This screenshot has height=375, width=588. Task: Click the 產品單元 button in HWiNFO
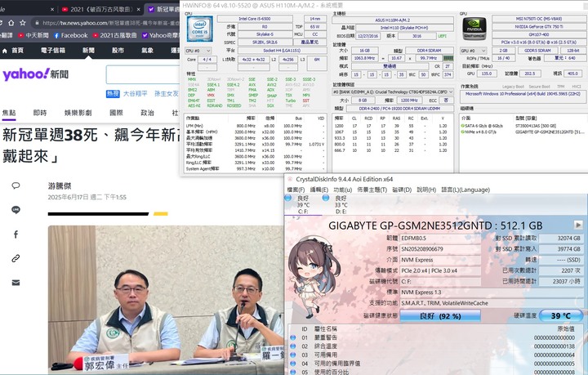click(x=310, y=42)
